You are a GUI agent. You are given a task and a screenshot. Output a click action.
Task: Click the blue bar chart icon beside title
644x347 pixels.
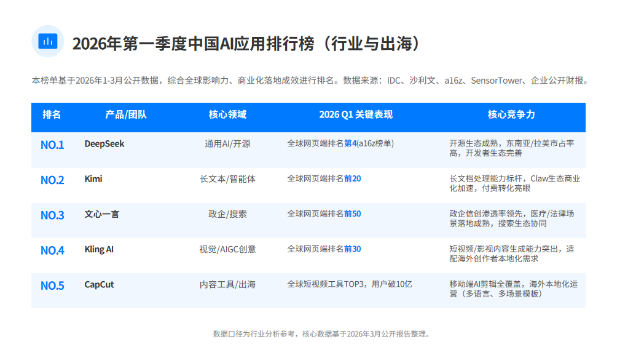click(48, 41)
